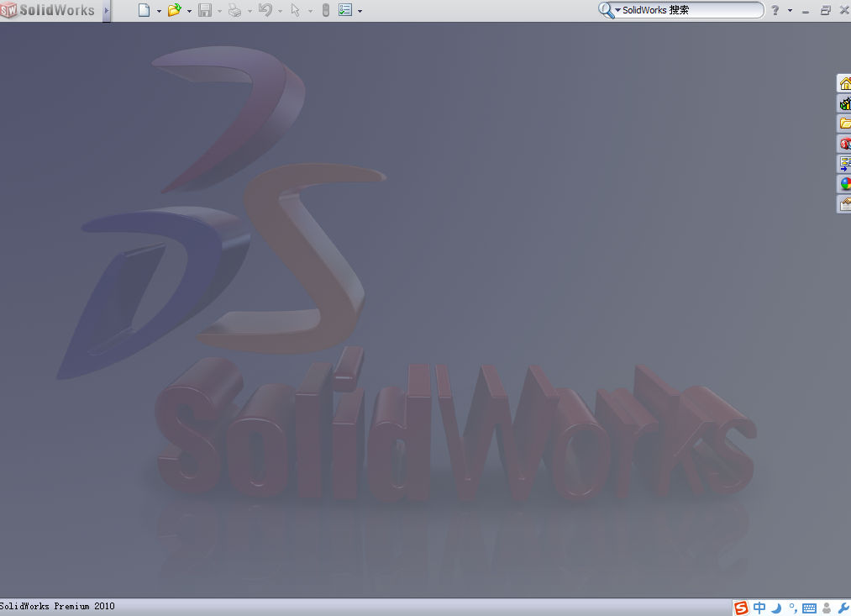This screenshot has height=616, width=851.
Task: Open Help with the question mark icon
Action: [775, 10]
